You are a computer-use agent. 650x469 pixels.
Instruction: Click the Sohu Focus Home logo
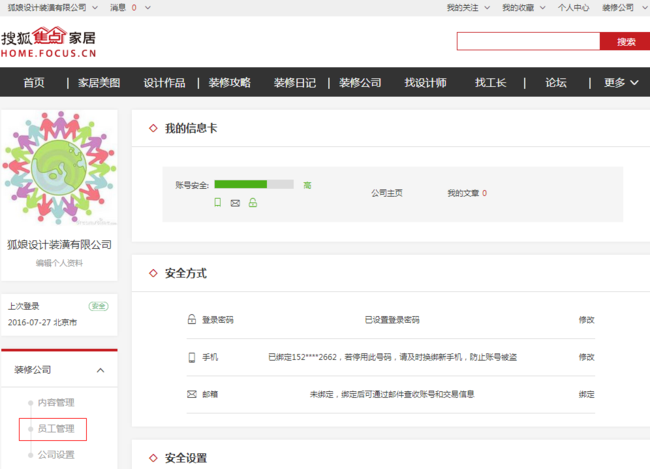click(x=49, y=41)
